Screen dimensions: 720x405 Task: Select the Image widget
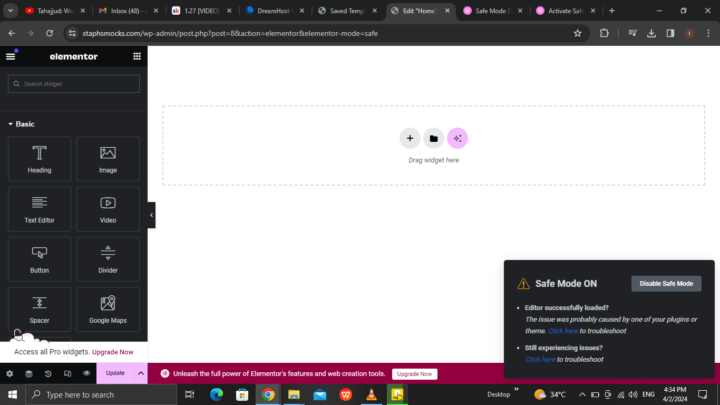coord(108,159)
